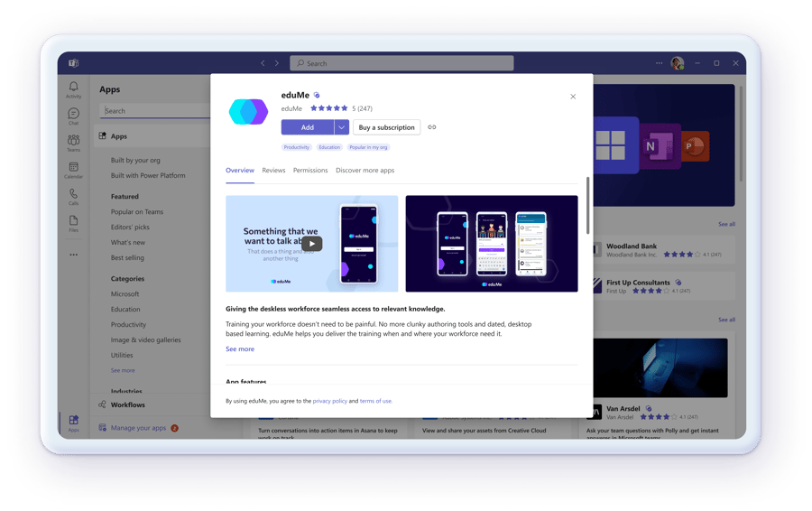The height and width of the screenshot is (511, 812).
Task: Click See more under description
Action: [x=240, y=348]
